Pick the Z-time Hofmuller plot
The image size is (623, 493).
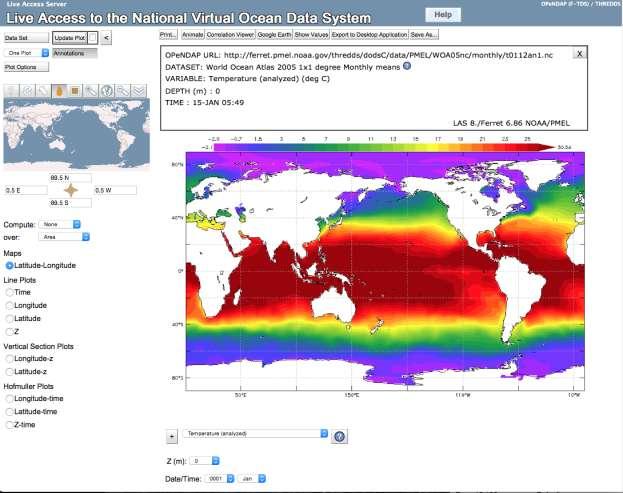[x=9, y=425]
